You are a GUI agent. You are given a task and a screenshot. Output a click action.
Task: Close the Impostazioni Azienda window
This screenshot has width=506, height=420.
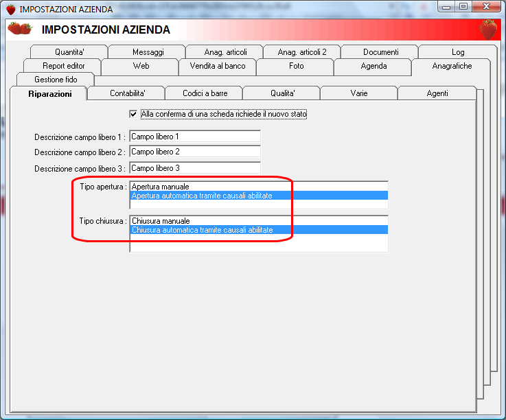click(x=486, y=6)
